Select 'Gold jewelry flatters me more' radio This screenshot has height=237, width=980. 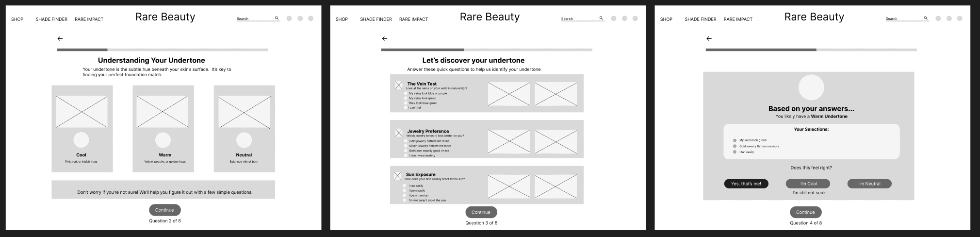click(406, 141)
